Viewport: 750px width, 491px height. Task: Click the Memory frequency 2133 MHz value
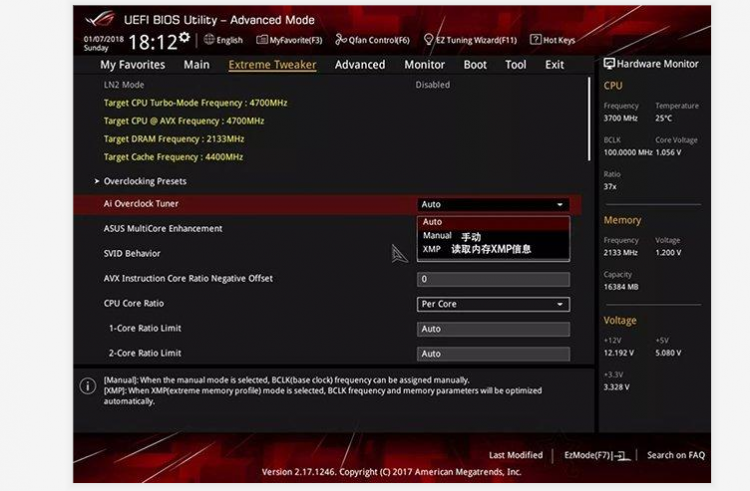pos(620,252)
